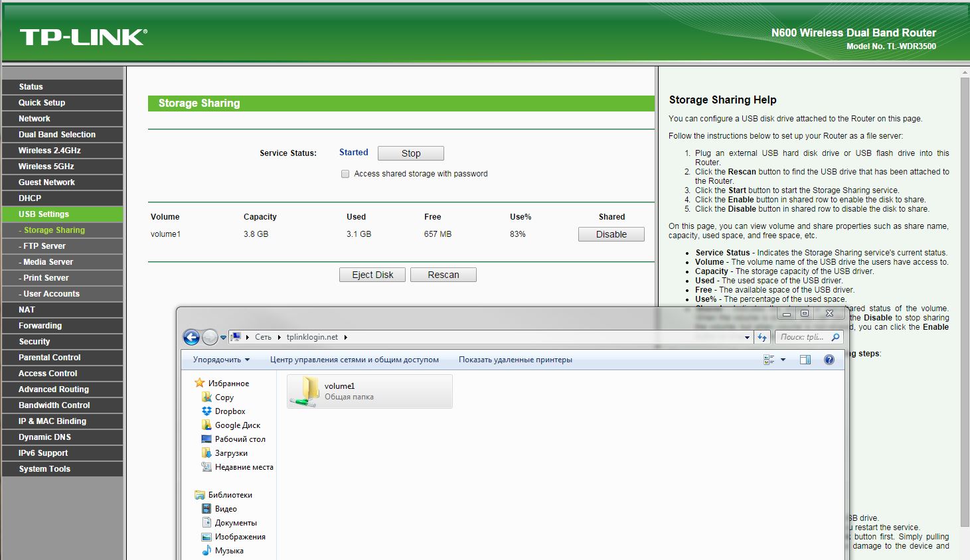The image size is (970, 560).
Task: Open System Tools menu item
Action: point(62,469)
